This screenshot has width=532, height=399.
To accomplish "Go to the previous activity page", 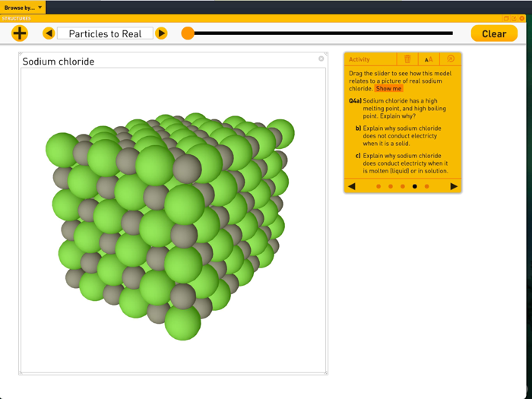I will pyautogui.click(x=352, y=186).
